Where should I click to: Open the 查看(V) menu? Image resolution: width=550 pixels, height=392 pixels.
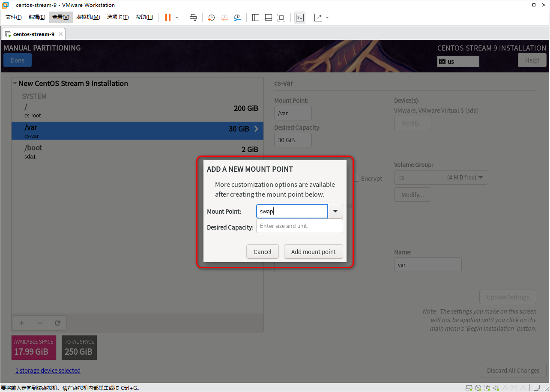tap(60, 17)
